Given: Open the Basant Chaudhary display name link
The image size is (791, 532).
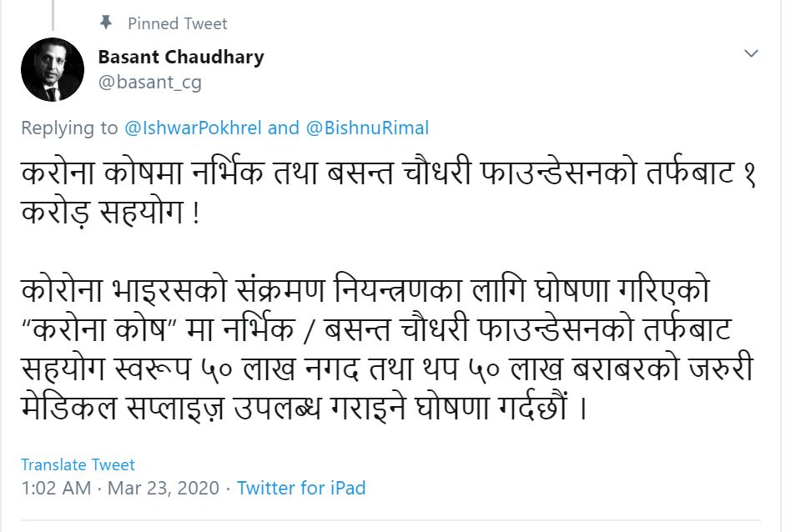Looking at the screenshot, I should [x=181, y=57].
